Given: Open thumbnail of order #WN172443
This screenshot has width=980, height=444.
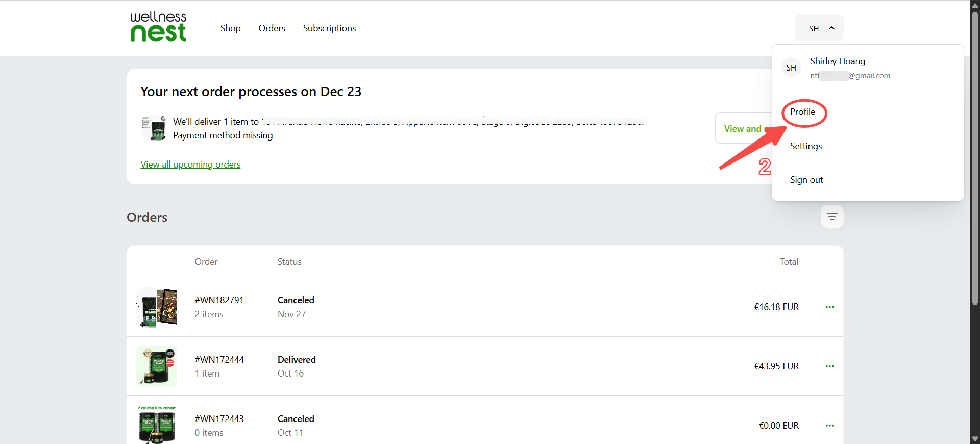Looking at the screenshot, I should point(157,425).
